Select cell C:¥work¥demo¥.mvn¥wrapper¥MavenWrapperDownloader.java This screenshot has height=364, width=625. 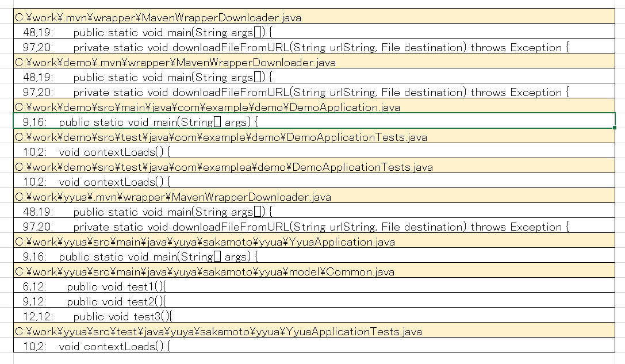[x=314, y=61]
